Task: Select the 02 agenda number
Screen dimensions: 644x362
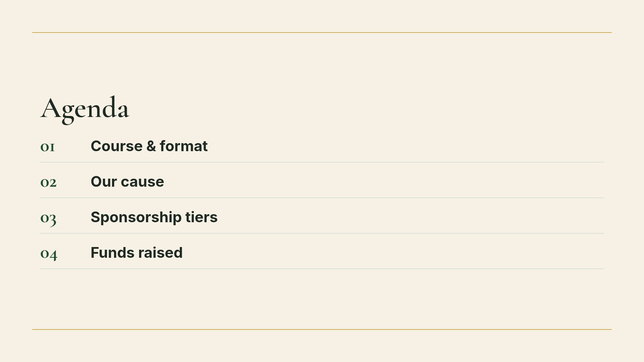Action: coord(48,182)
